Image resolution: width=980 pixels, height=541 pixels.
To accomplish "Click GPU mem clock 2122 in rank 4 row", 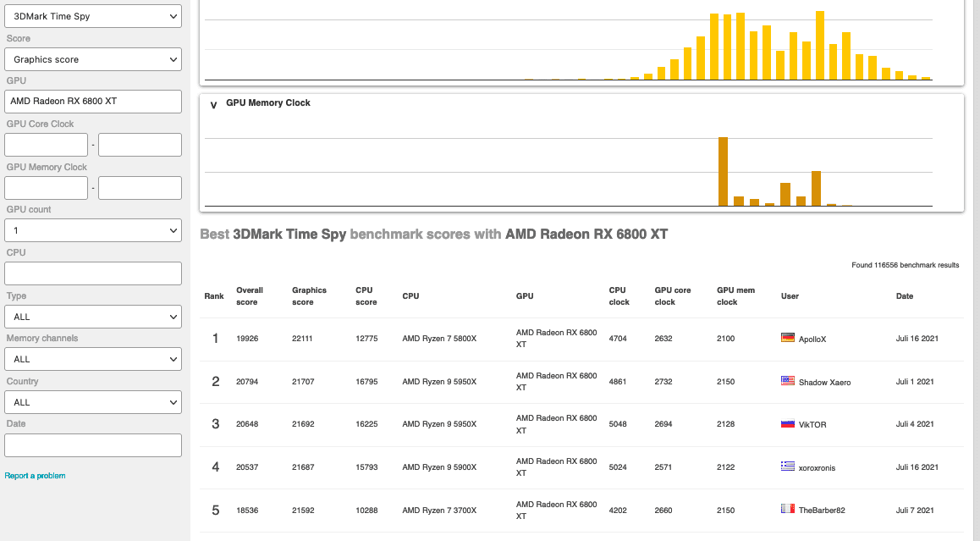I will pyautogui.click(x=725, y=467).
